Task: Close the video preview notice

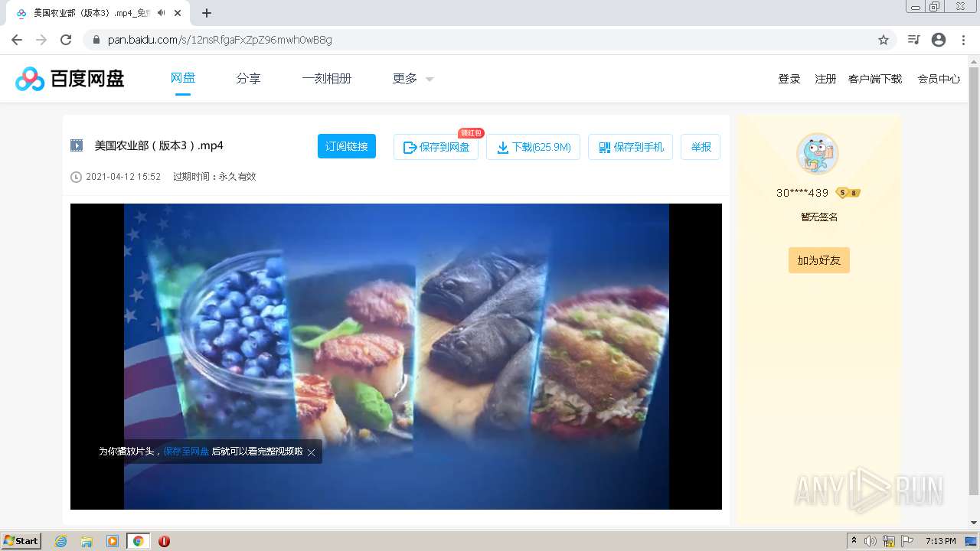Action: pyautogui.click(x=311, y=452)
